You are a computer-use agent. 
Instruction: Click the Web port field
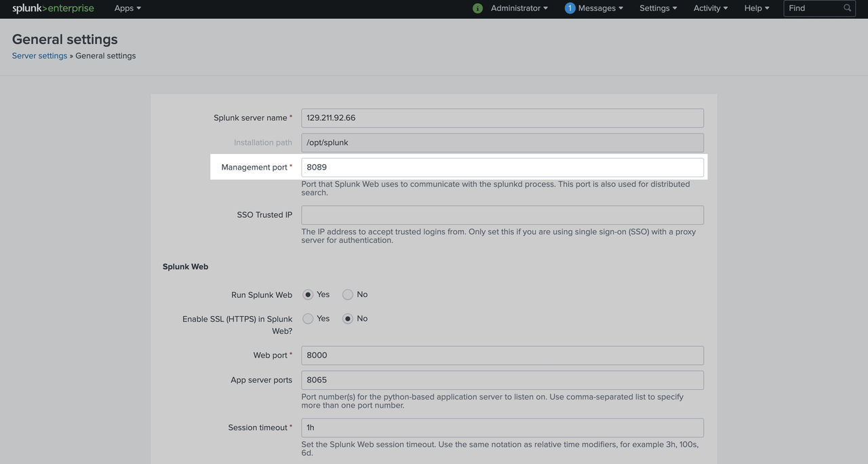pos(502,355)
